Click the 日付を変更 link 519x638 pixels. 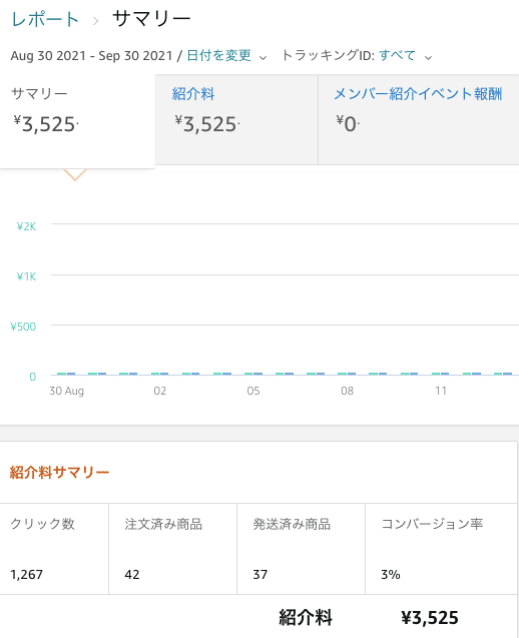219,55
